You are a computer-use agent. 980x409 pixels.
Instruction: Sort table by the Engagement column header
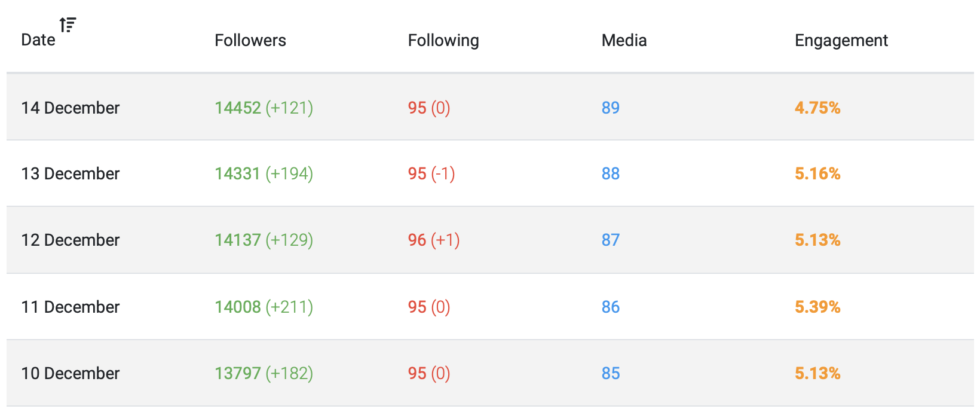point(841,41)
